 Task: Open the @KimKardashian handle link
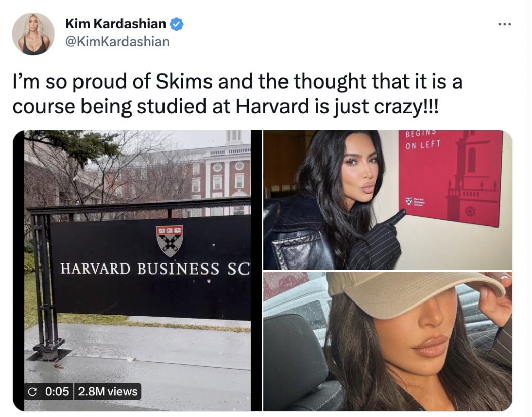117,42
